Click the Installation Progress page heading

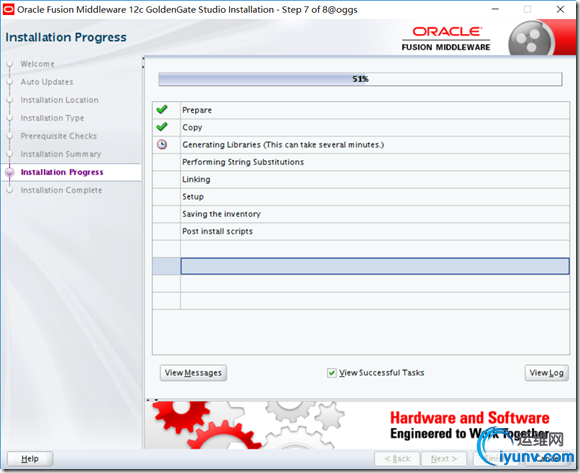pos(66,37)
